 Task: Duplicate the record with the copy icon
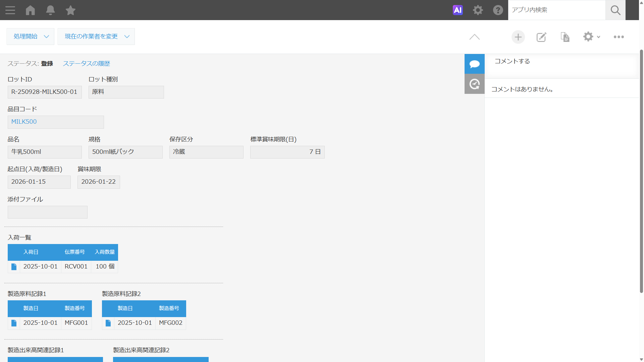tap(565, 37)
